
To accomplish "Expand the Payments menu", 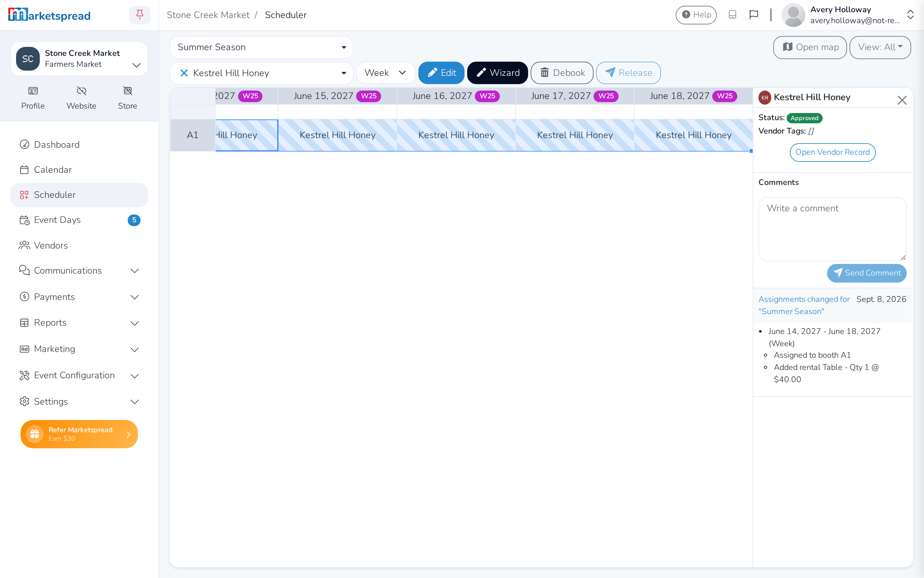I will point(80,297).
